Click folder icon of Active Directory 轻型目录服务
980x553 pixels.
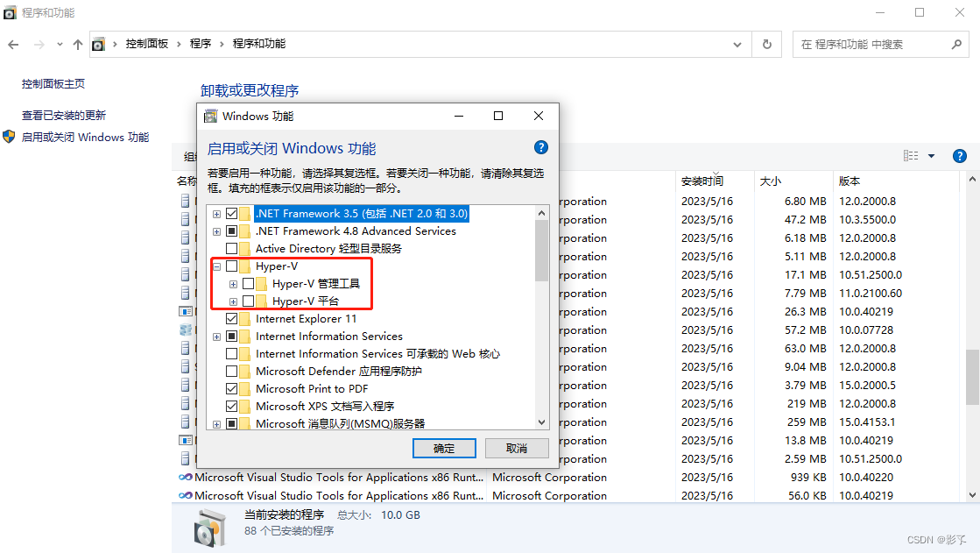pyautogui.click(x=245, y=248)
